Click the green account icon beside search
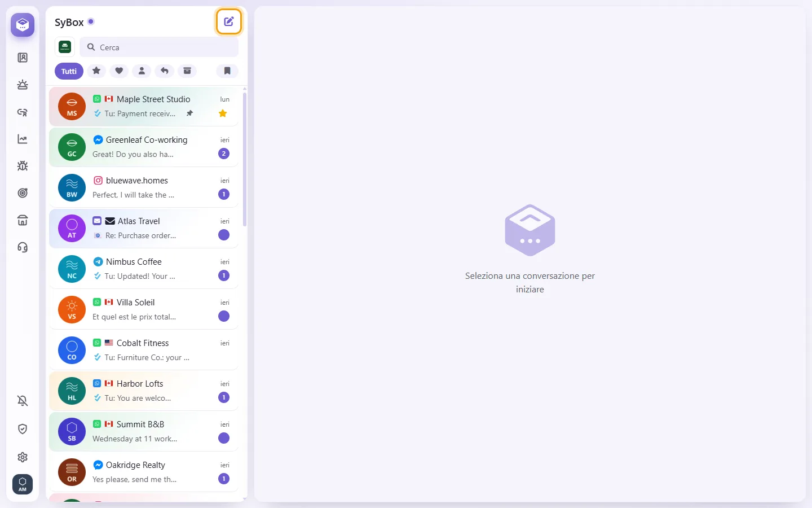This screenshot has height=508, width=812. coord(65,47)
